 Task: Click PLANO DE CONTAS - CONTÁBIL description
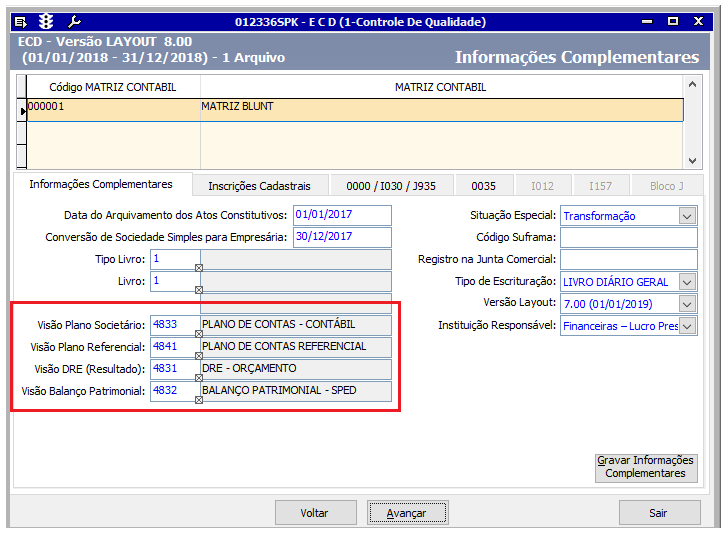coord(296,325)
